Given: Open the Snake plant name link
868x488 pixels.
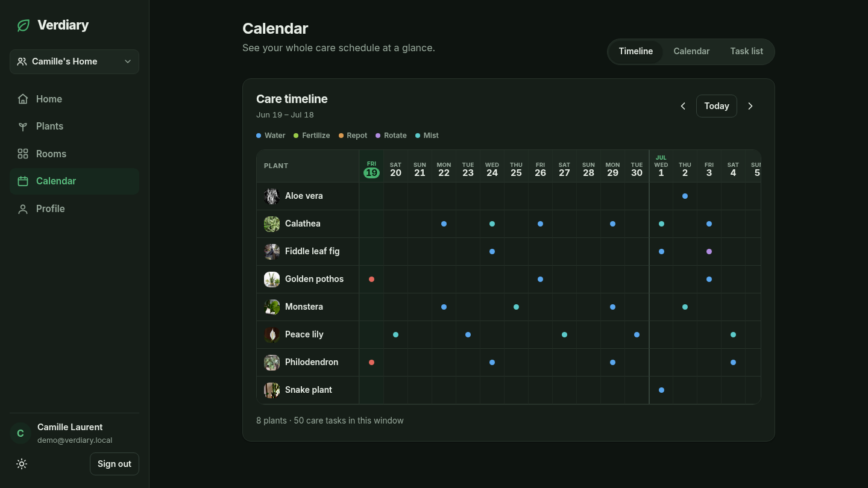Looking at the screenshot, I should pos(309,390).
